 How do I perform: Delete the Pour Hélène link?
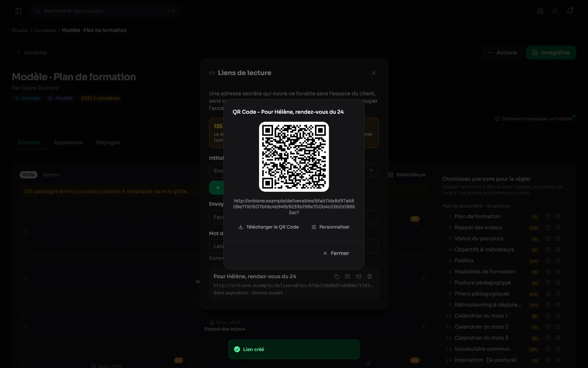[370, 276]
